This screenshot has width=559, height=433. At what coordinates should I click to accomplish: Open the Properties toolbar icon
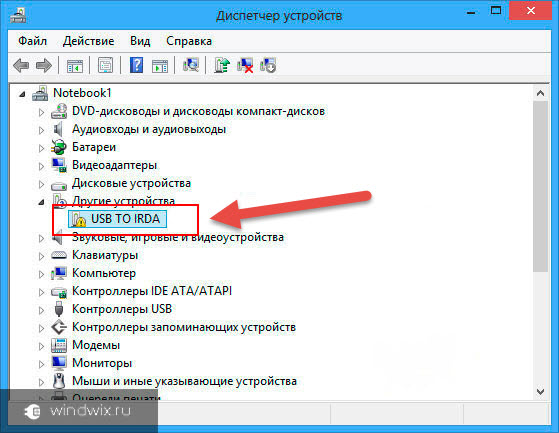click(x=106, y=65)
